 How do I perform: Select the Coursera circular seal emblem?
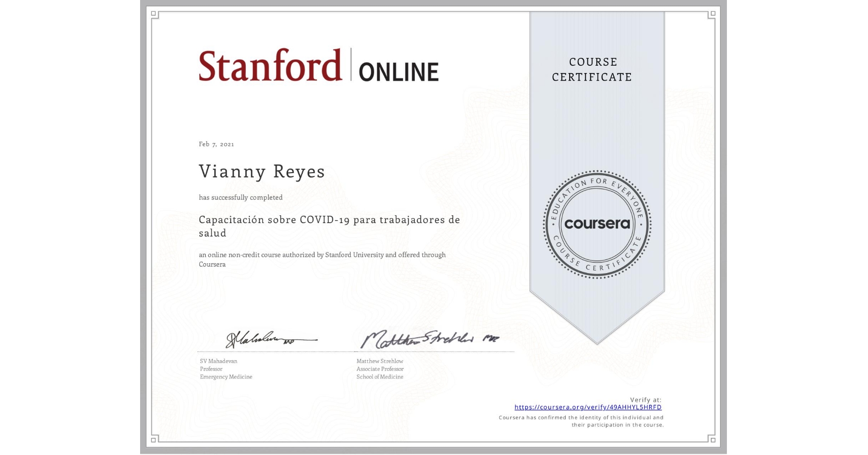click(x=597, y=225)
